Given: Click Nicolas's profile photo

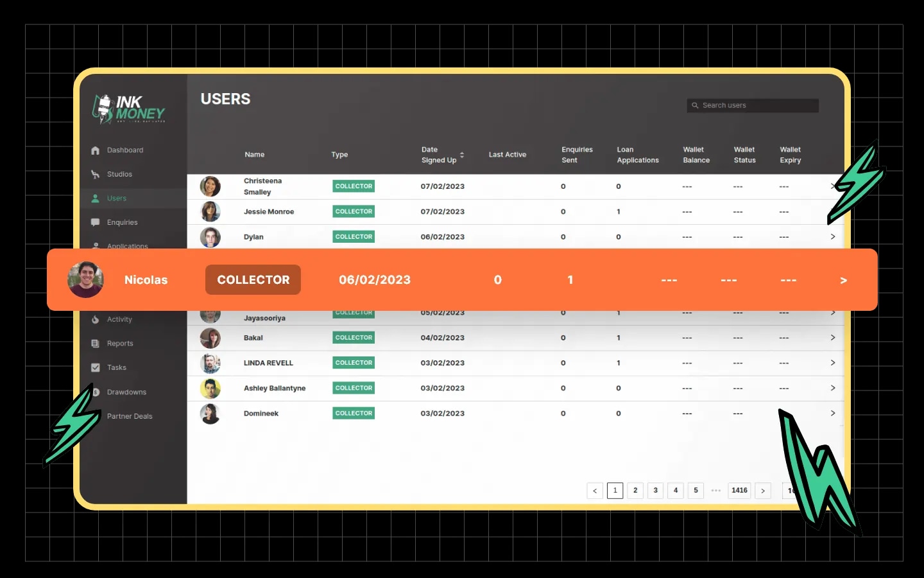Looking at the screenshot, I should coord(85,279).
